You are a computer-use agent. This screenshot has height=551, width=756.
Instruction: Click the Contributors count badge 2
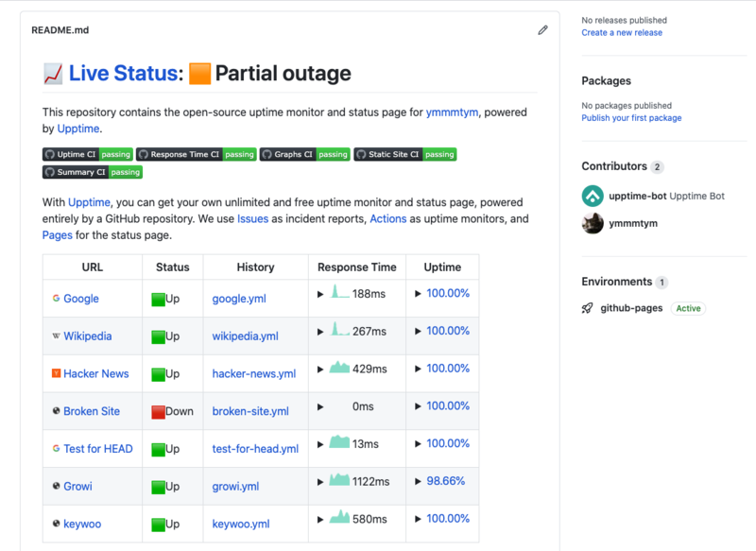click(657, 166)
